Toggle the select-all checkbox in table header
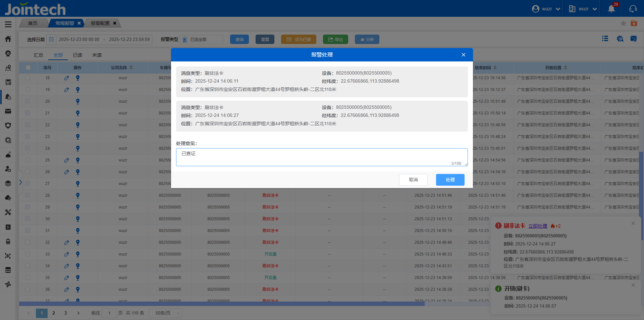This screenshot has width=644, height=320. click(28, 67)
